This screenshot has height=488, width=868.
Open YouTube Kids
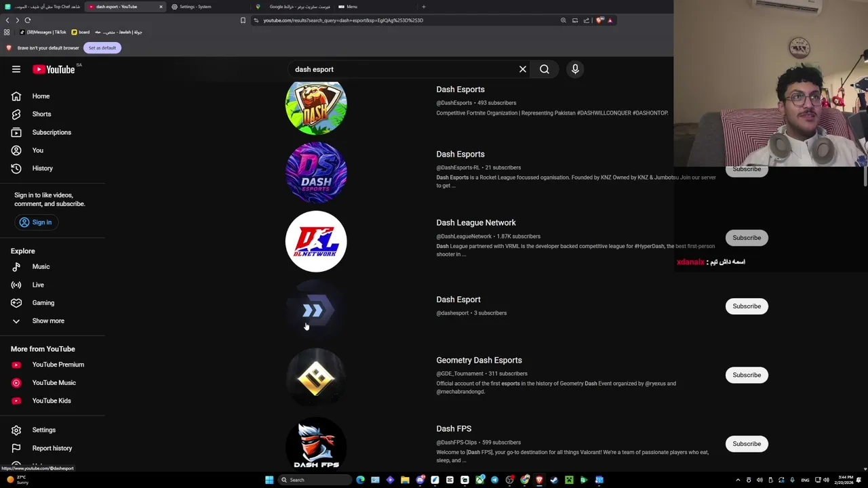click(53, 401)
